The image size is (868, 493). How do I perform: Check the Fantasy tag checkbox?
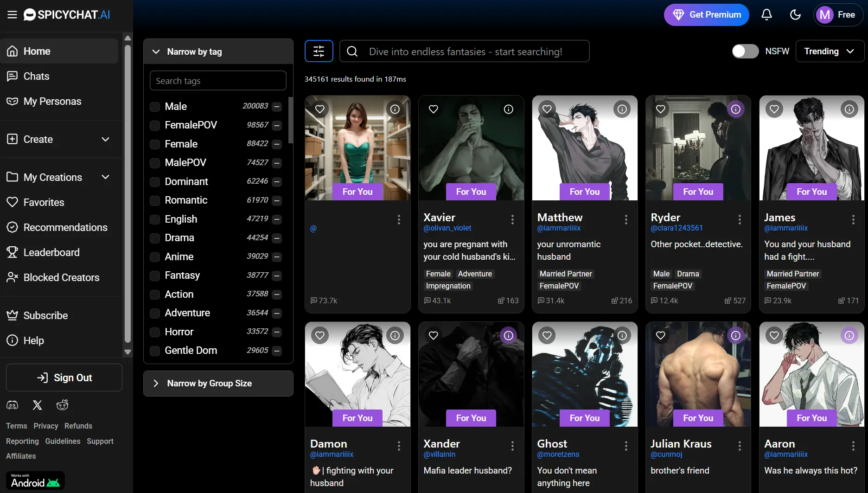point(155,275)
